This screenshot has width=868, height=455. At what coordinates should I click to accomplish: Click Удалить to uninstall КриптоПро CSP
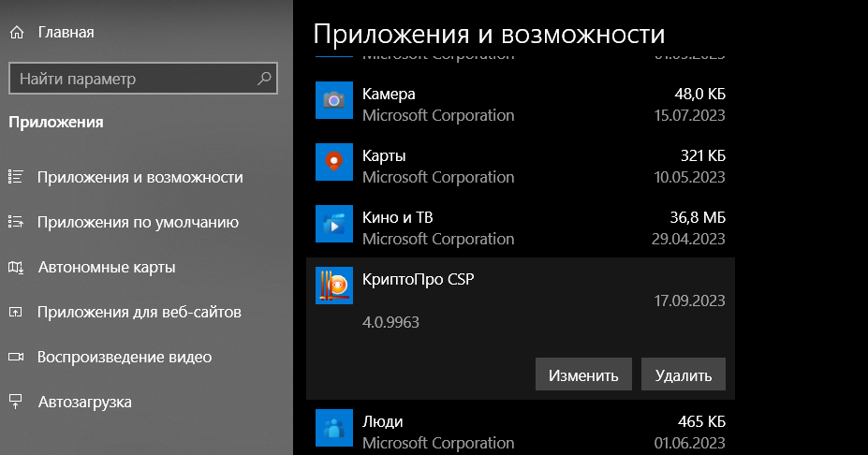pyautogui.click(x=684, y=374)
